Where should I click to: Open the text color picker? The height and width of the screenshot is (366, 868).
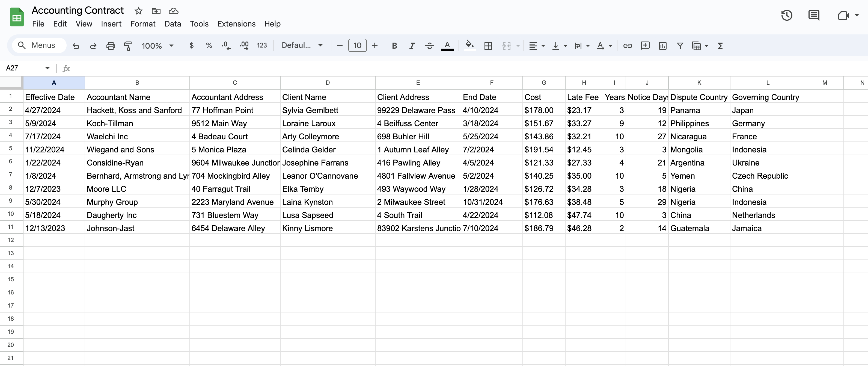447,46
